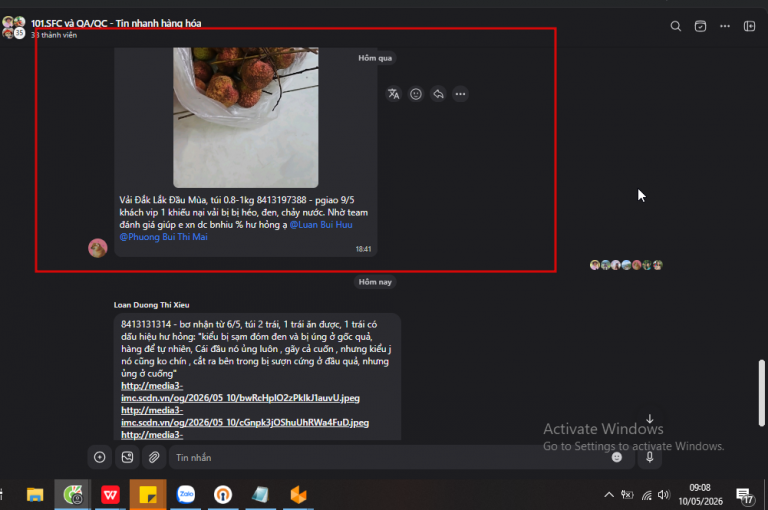Screen dimensions: 768x510
Task: Open WPS Office from the taskbar
Action: 110,495
